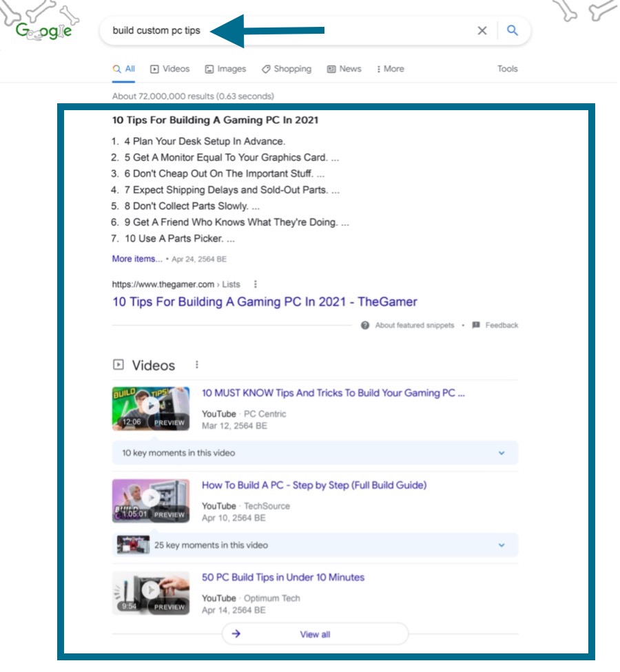This screenshot has height=672, width=620.
Task: Expand 25 key moments in this video
Action: point(502,545)
